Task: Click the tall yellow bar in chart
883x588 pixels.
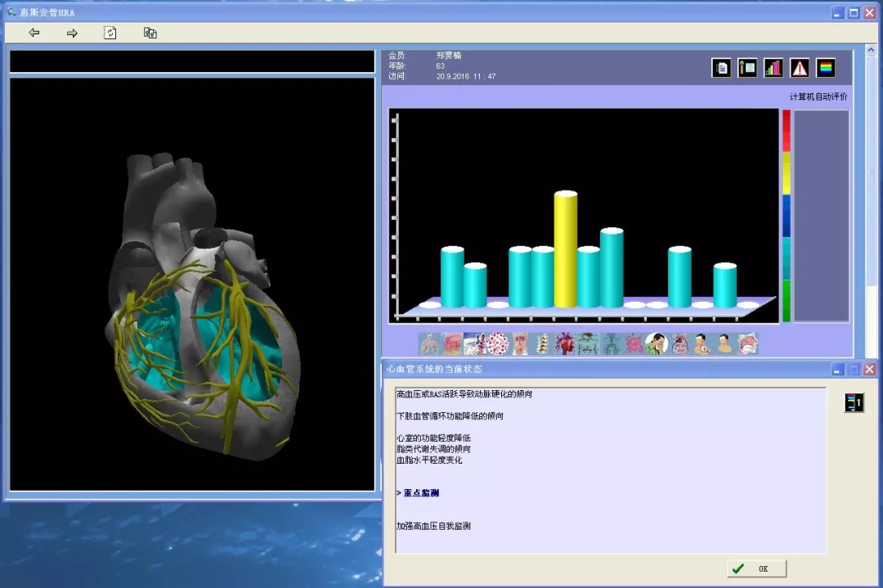Action: (566, 249)
